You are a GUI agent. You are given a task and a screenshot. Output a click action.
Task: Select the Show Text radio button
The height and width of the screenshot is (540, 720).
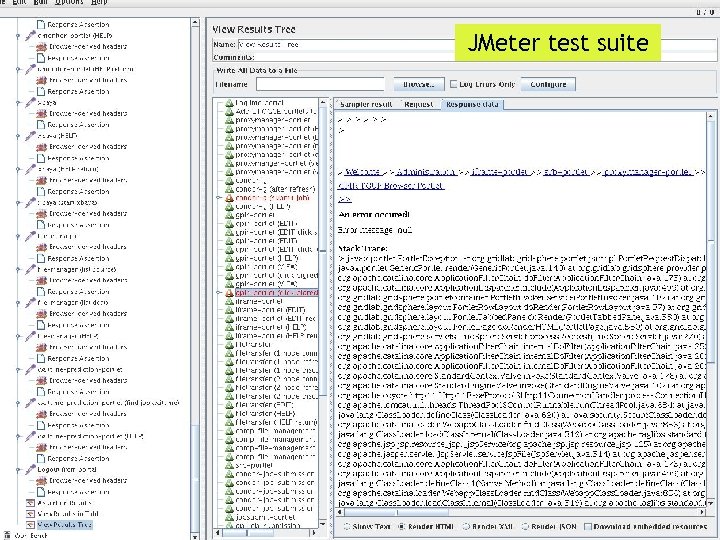pyautogui.click(x=347, y=527)
